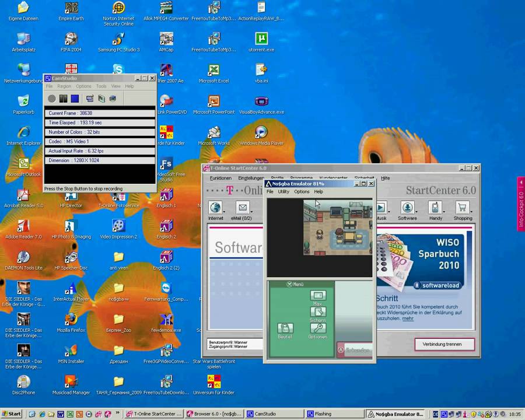The image size is (525, 420).
Task: Open CamStudio's Options menu
Action: 83,86
